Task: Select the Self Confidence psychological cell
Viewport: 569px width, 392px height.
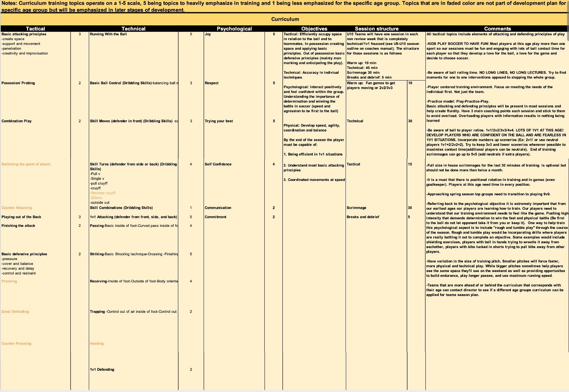Action: point(217,164)
